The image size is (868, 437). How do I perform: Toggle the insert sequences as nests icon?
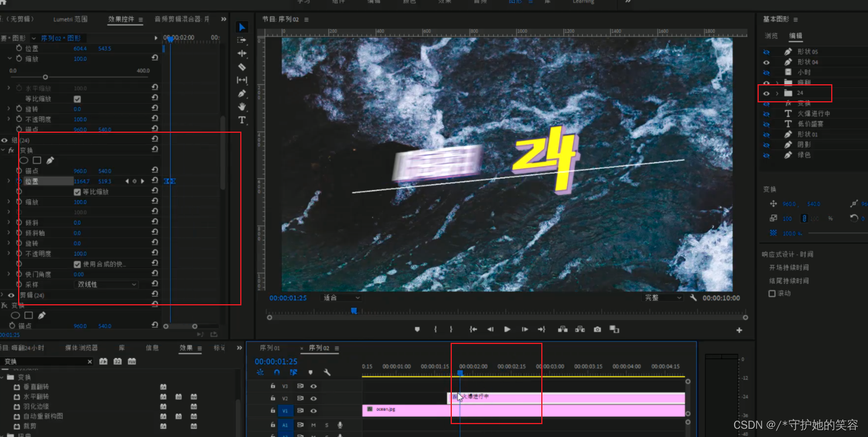pyautogui.click(x=260, y=372)
